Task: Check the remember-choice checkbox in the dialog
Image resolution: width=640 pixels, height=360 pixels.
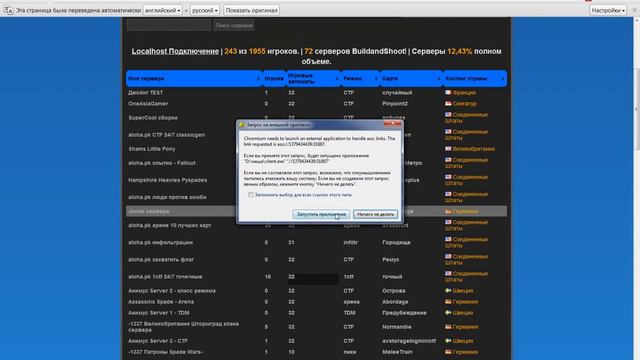Action: point(251,195)
